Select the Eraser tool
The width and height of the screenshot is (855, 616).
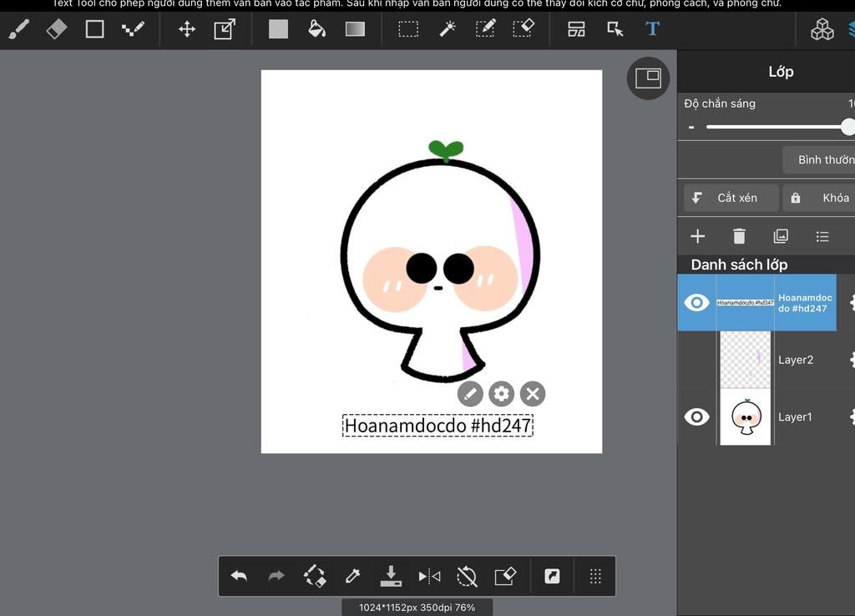coord(57,29)
